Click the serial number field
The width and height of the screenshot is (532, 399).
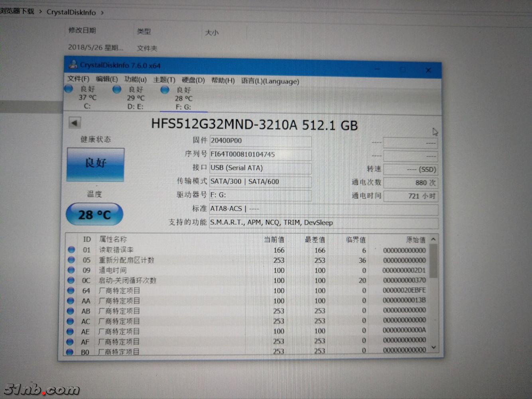click(x=260, y=154)
